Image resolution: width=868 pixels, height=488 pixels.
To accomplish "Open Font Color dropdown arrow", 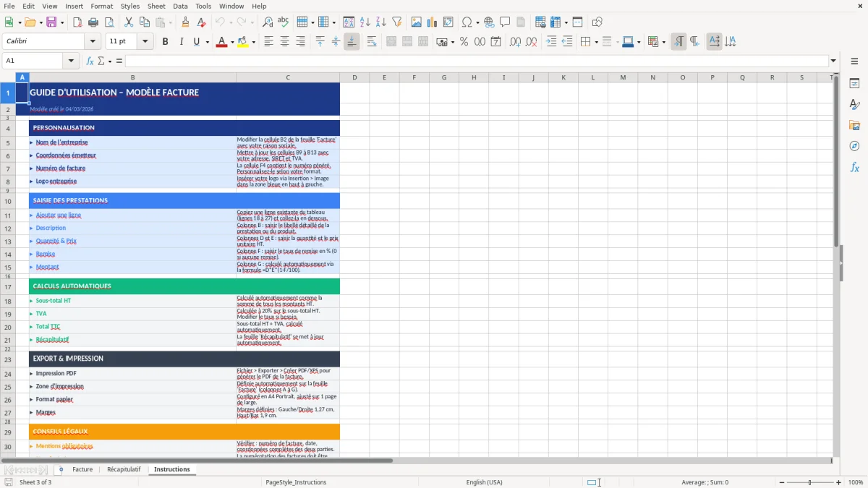I will [231, 42].
